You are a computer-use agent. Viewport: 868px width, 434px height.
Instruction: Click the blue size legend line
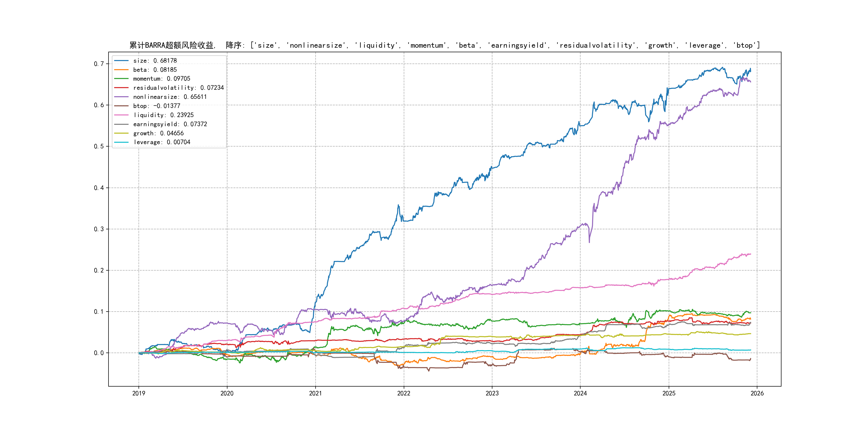point(121,61)
